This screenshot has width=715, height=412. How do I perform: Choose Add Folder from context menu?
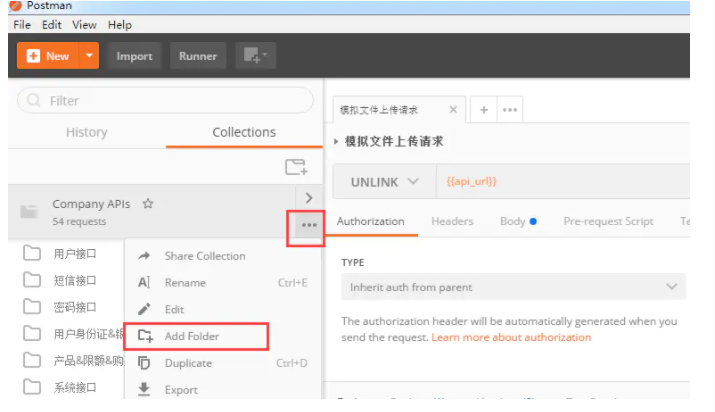click(x=223, y=336)
